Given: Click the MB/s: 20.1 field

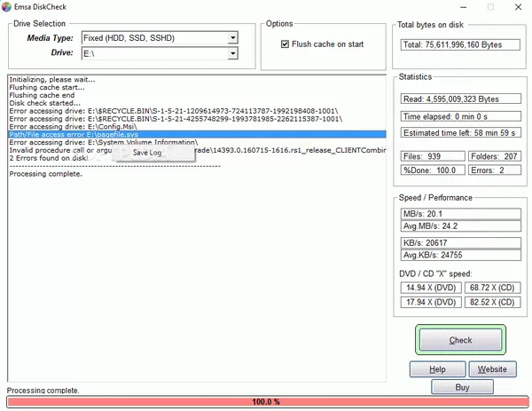Looking at the screenshot, I should (x=460, y=214).
